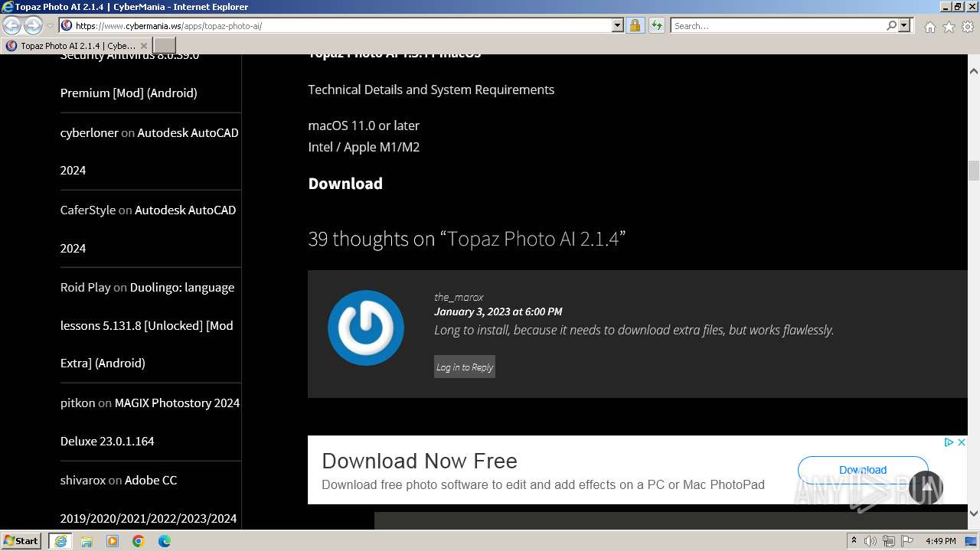The width and height of the screenshot is (980, 551).
Task: Go forward using the browser Forward arrow
Action: pyautogui.click(x=33, y=26)
